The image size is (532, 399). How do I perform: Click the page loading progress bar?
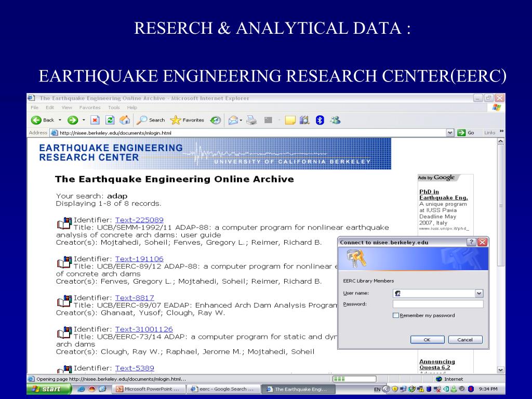point(354,379)
